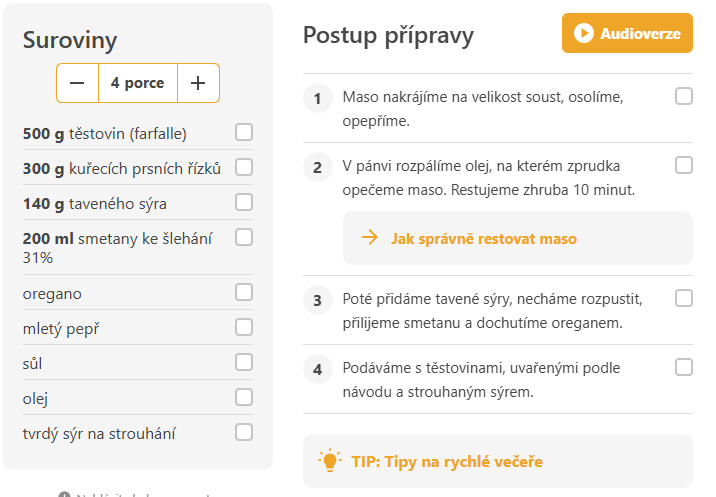Tick the step 3 completion checkbox
This screenshot has height=497, width=716.
[684, 298]
